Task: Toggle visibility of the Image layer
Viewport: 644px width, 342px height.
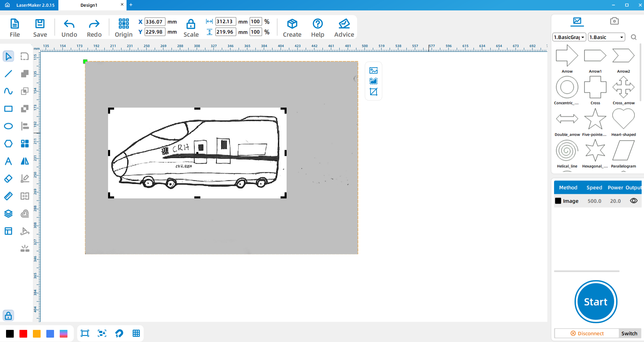Action: point(634,201)
